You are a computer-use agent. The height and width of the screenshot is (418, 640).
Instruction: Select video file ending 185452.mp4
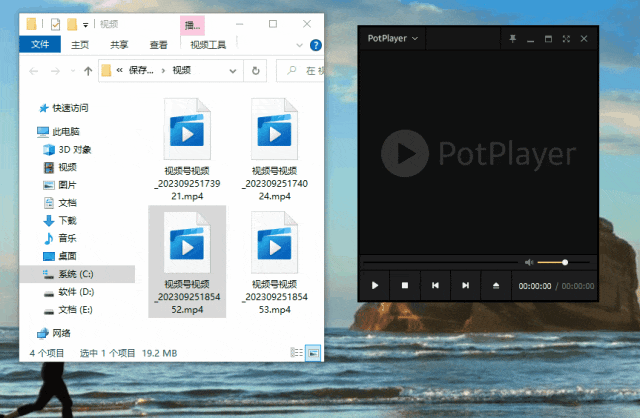[x=187, y=261]
